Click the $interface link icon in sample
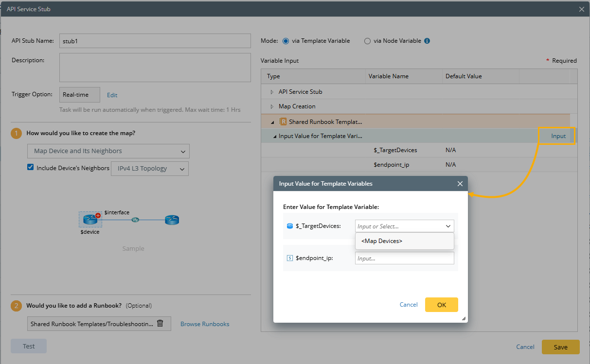Image resolution: width=590 pixels, height=364 pixels. pos(135,220)
